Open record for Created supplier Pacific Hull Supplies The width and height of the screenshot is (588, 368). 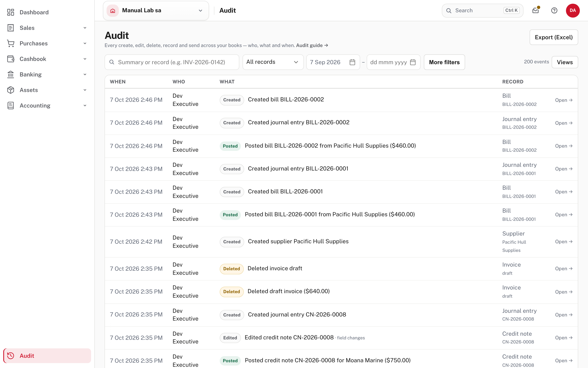point(564,242)
